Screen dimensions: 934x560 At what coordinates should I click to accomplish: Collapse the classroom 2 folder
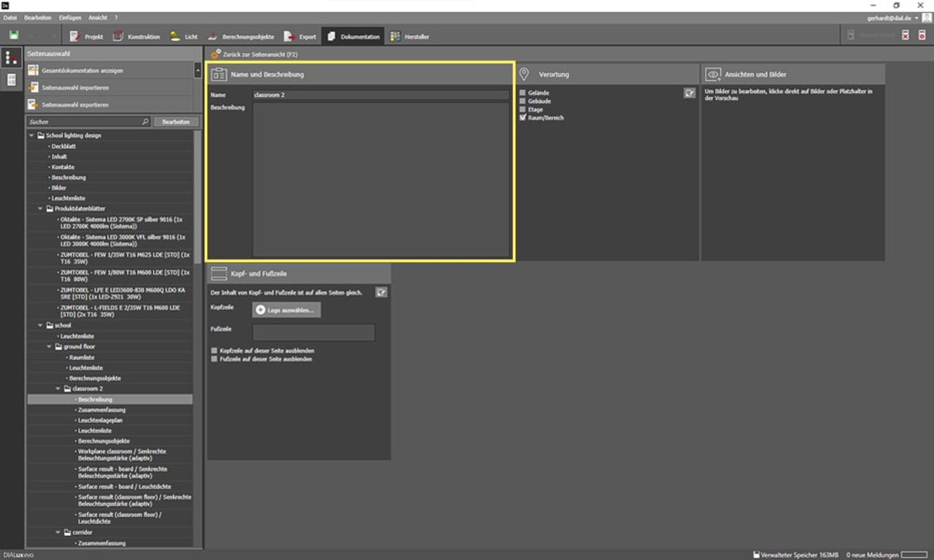tap(58, 389)
